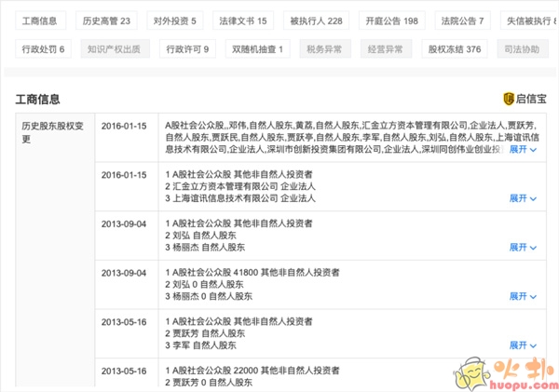Switch to the 历史高管 23 tab
559x392 pixels.
[106, 20]
